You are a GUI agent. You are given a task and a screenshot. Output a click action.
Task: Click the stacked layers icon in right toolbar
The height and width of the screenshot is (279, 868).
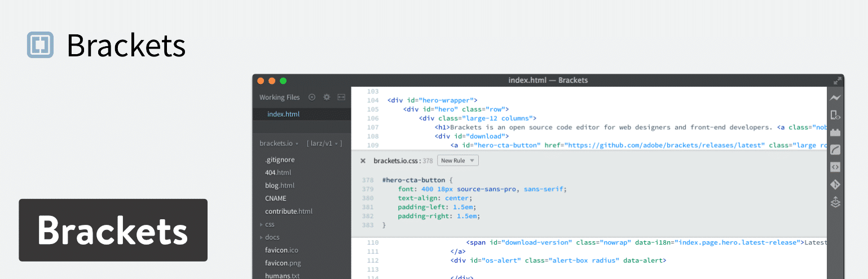point(835,202)
